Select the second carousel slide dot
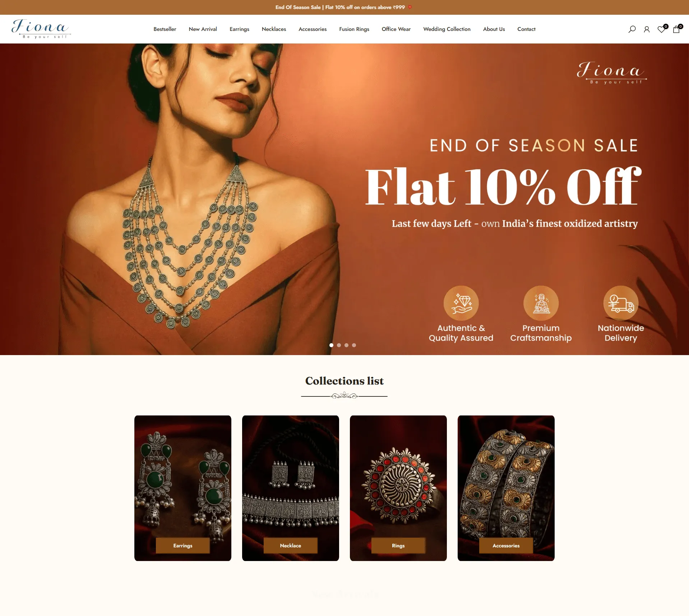The height and width of the screenshot is (616, 689). tap(339, 345)
